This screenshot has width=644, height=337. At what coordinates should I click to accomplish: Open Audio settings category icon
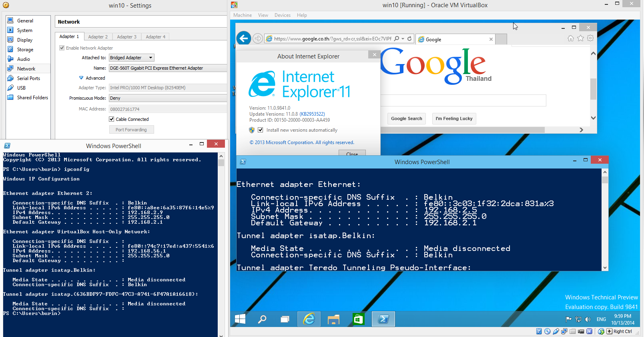10,59
